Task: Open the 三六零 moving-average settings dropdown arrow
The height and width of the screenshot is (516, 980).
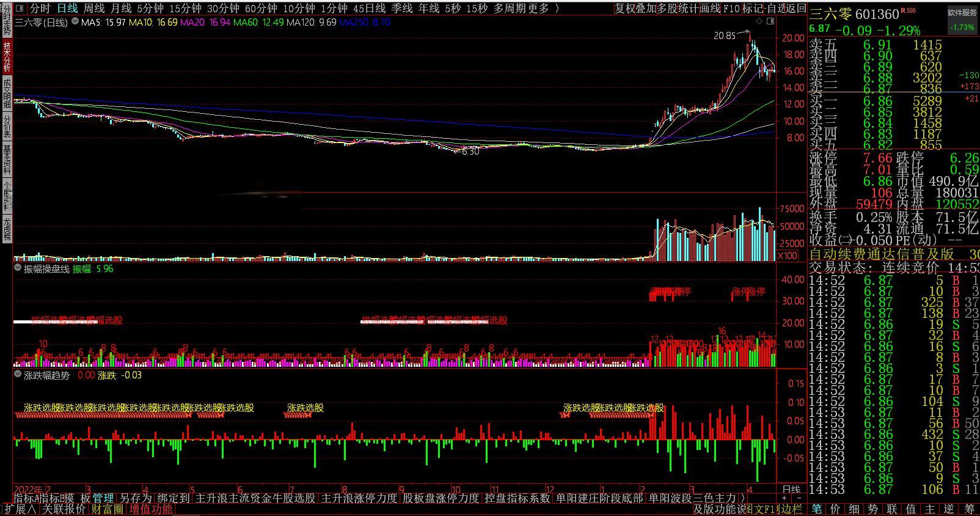Action: 75,22
